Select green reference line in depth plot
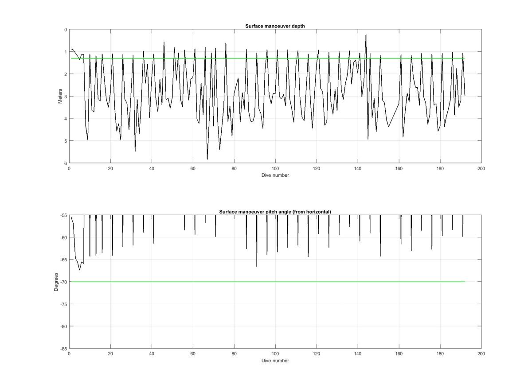This screenshot has height=392, width=532. tap(268, 58)
